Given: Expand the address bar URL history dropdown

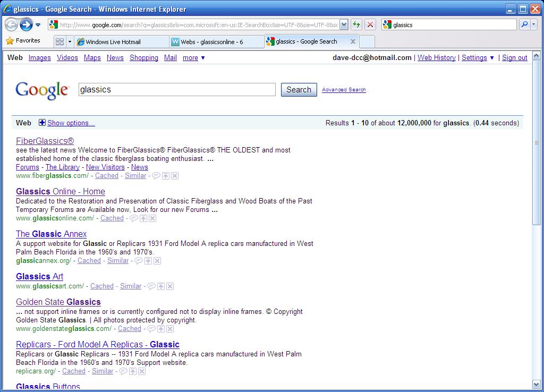Looking at the screenshot, I should pyautogui.click(x=344, y=24).
